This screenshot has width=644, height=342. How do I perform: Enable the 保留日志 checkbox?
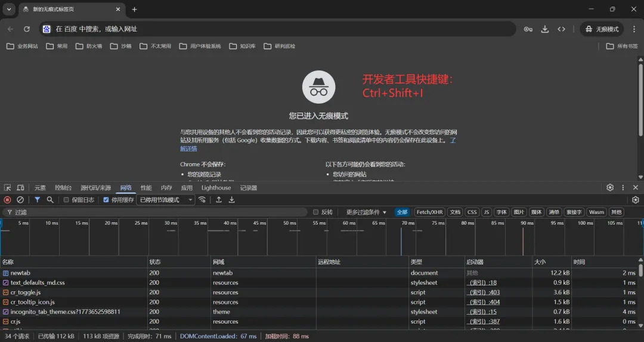pos(66,200)
